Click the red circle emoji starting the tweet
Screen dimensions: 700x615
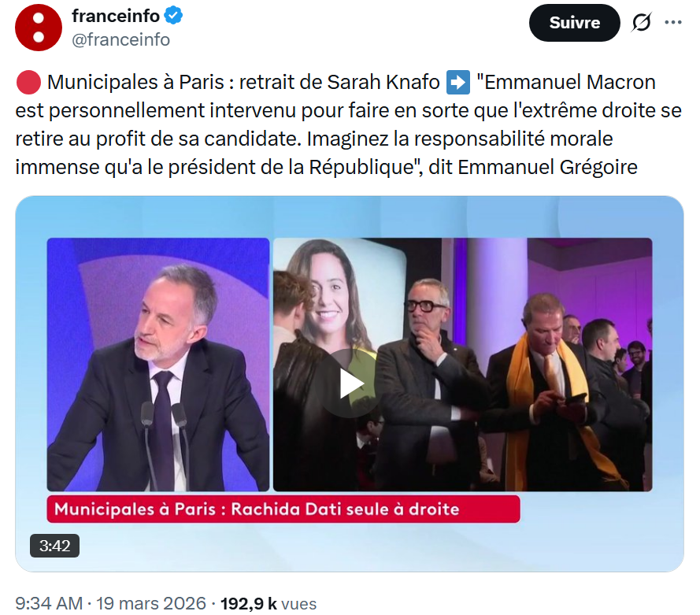point(27,82)
